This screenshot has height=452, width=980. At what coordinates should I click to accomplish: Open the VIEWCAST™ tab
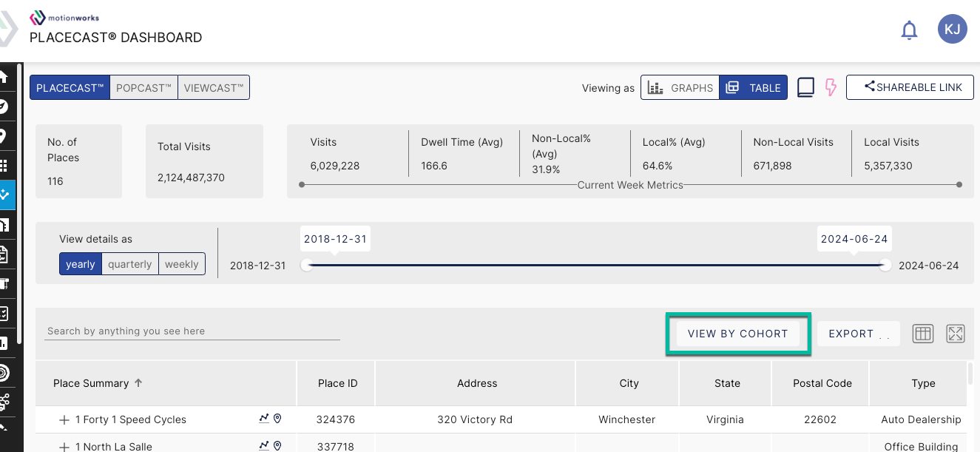[214, 87]
